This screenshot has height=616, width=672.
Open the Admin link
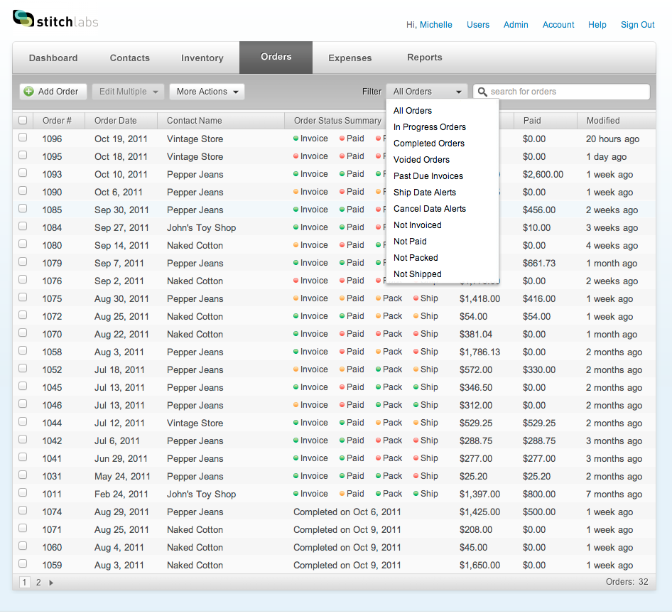[516, 24]
